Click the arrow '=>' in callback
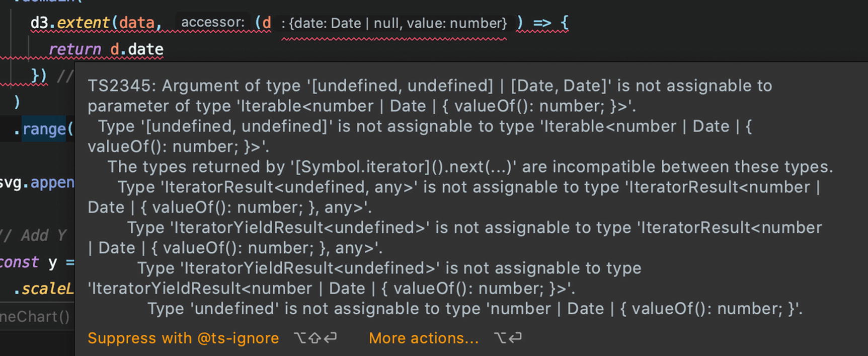This screenshot has height=356, width=868. (x=542, y=23)
